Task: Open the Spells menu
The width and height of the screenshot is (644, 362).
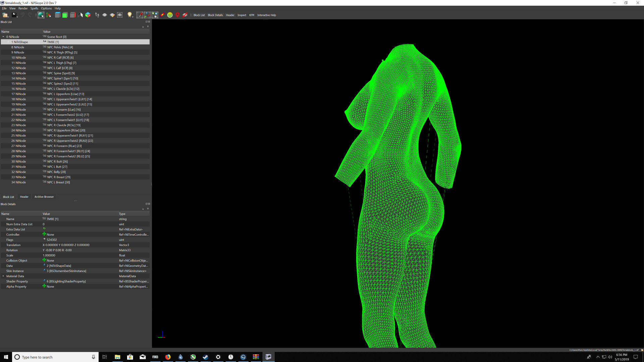Action: point(34,8)
